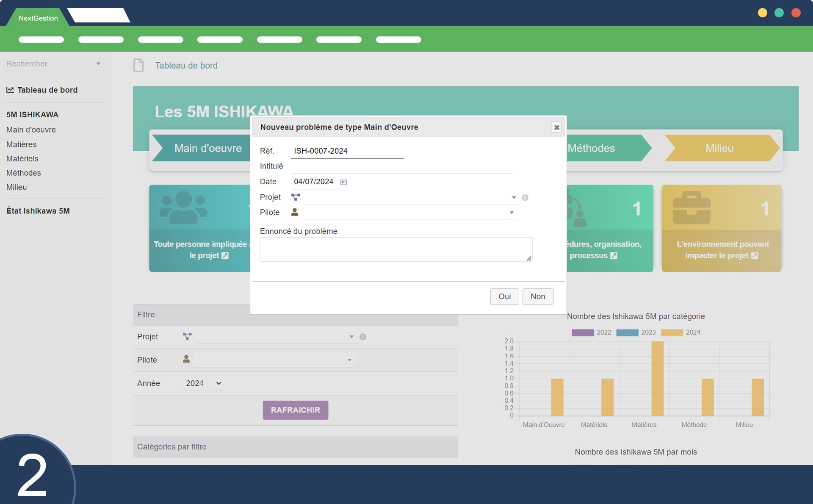Close the Nouveau problème dialog
The image size is (813, 504).
click(x=556, y=127)
